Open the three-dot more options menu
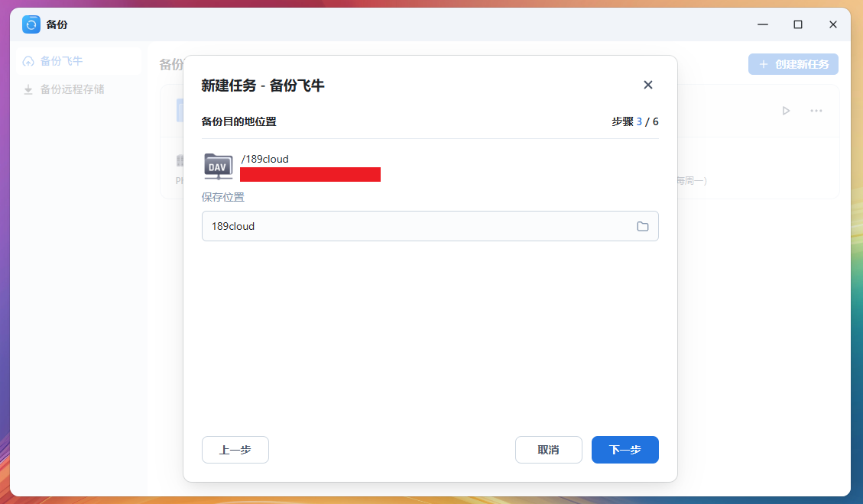Viewport: 863px width, 504px height. click(816, 111)
